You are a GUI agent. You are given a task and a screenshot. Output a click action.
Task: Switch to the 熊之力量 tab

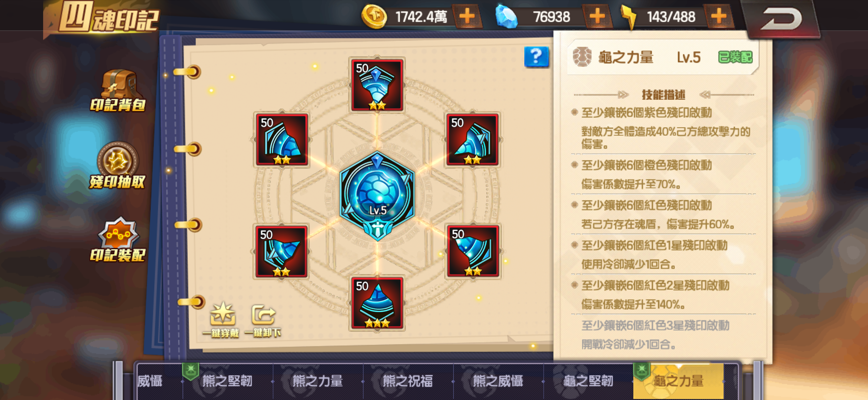click(318, 381)
